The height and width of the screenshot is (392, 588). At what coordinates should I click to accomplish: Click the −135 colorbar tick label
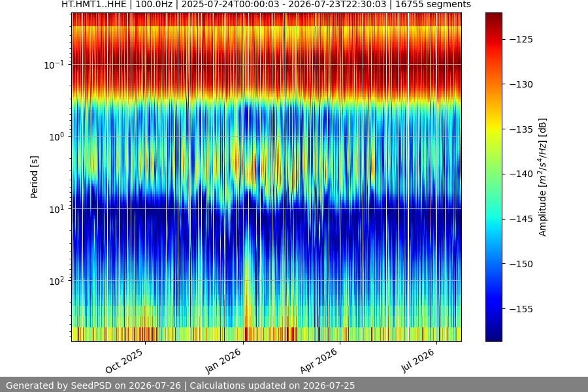click(x=521, y=129)
